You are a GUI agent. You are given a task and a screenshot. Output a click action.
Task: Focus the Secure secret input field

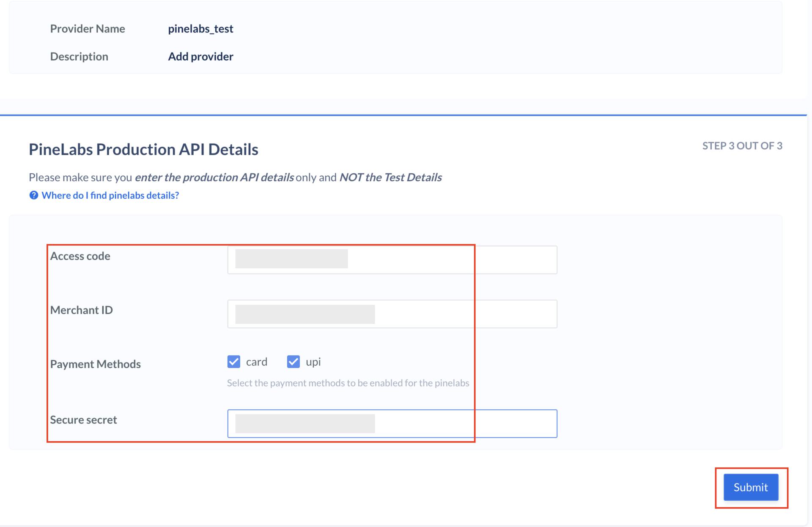point(392,423)
